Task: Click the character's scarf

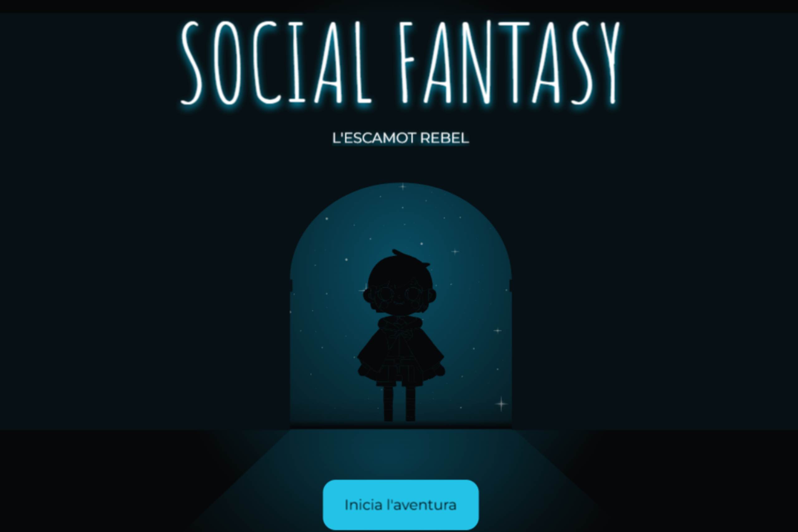Action: [x=400, y=323]
